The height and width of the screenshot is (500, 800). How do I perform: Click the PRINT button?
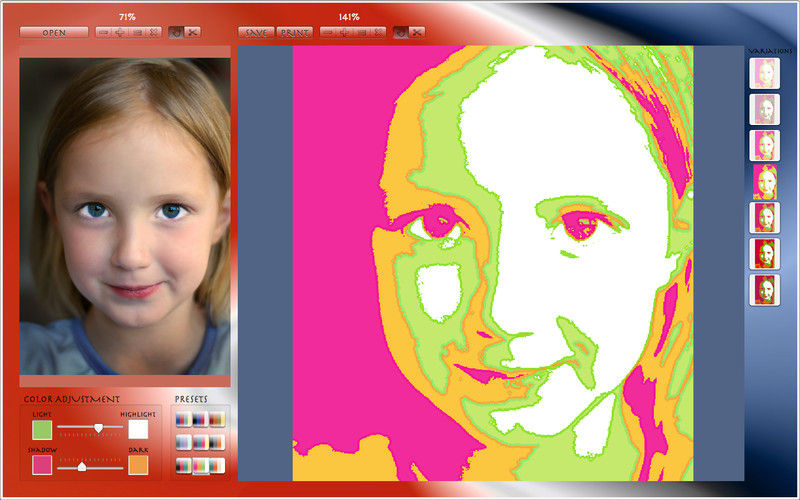tap(294, 32)
